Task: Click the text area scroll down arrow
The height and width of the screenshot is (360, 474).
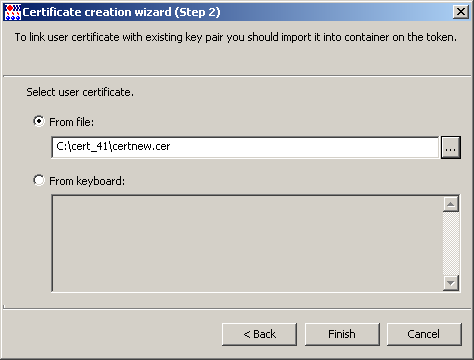Action: click(x=451, y=283)
